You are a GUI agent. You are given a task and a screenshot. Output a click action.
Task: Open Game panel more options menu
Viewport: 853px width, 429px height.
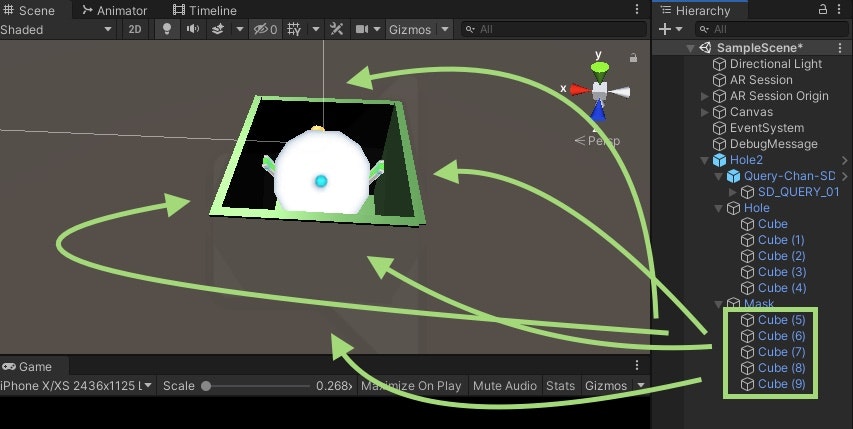pyautogui.click(x=637, y=365)
